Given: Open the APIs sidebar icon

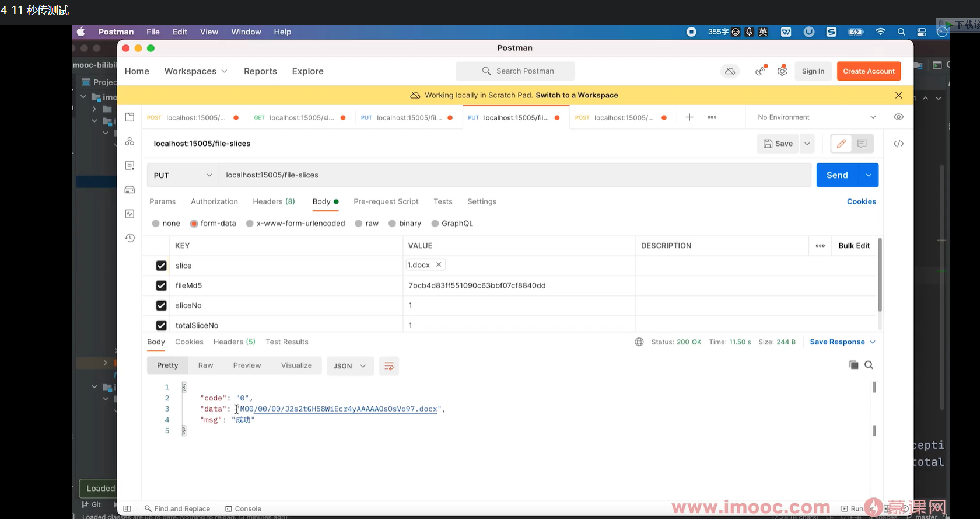Looking at the screenshot, I should tap(129, 141).
